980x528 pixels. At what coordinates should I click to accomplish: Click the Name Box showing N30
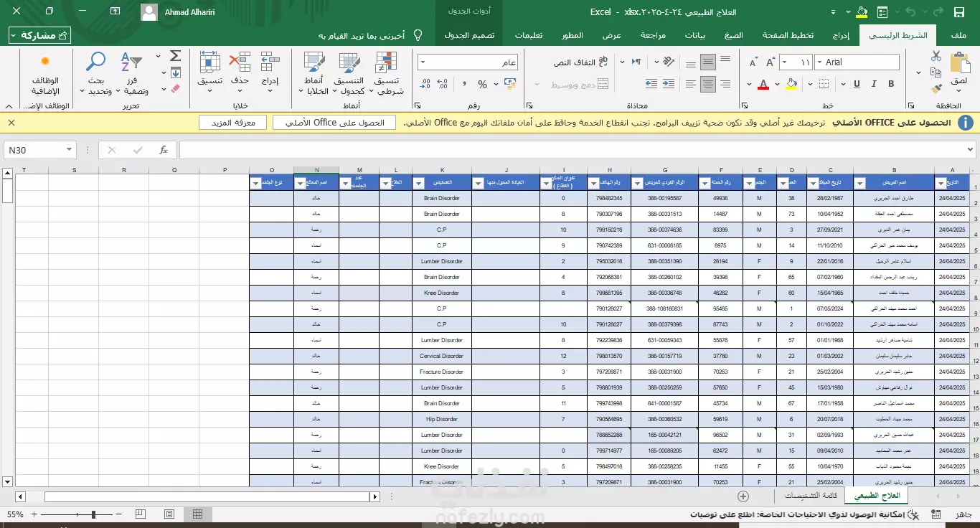[40, 150]
